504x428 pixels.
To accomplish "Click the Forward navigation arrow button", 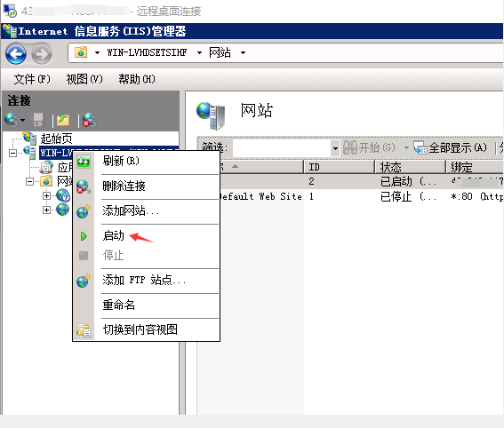I will tap(42, 53).
